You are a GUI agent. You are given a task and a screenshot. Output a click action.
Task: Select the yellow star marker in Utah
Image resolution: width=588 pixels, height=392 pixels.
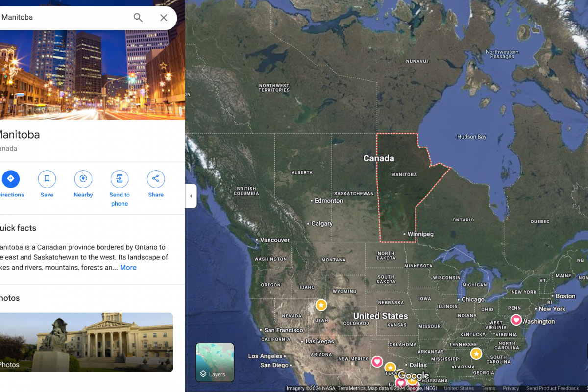tap(321, 305)
